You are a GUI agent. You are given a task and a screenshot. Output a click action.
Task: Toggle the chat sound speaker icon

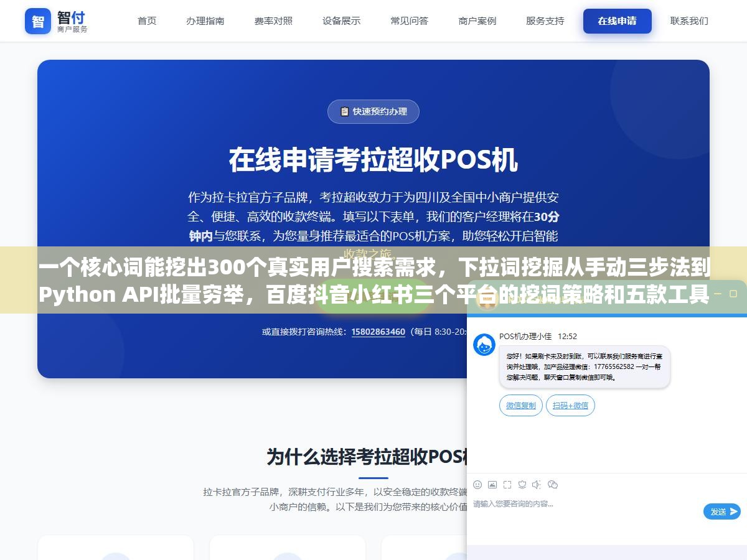click(537, 485)
